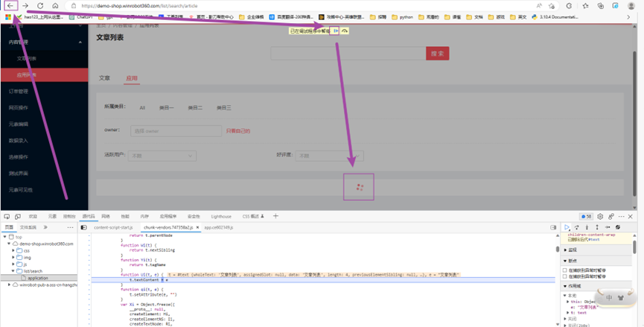Click the code editor vertical scrollbar
This screenshot has height=327, width=644.
[x=558, y=279]
